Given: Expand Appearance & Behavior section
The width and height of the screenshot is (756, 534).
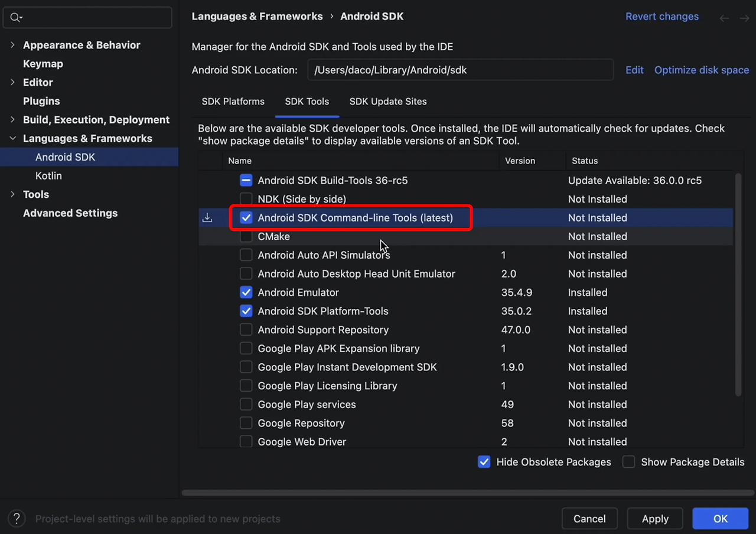Looking at the screenshot, I should coord(12,45).
